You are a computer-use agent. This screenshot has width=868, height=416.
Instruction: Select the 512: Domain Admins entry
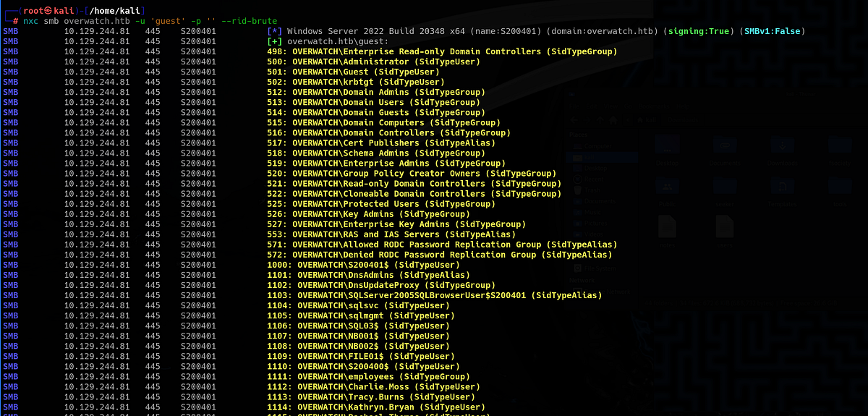click(x=376, y=93)
